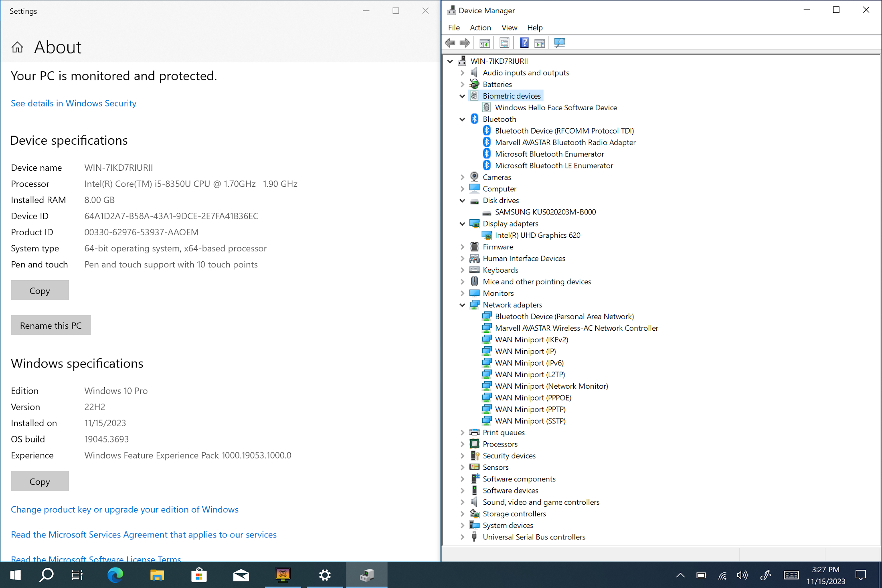Expand Universal Serial Bus controllers
The height and width of the screenshot is (588, 882).
point(462,537)
